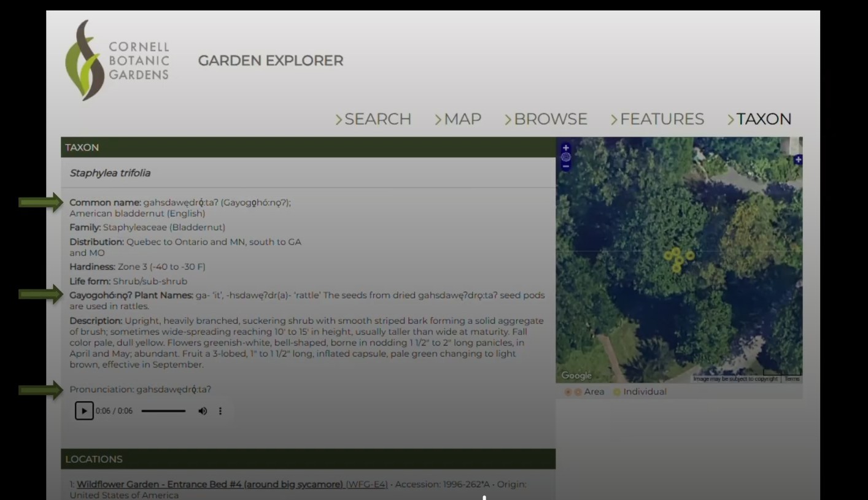868x500 pixels.
Task: Zoom out on the map
Action: click(565, 166)
